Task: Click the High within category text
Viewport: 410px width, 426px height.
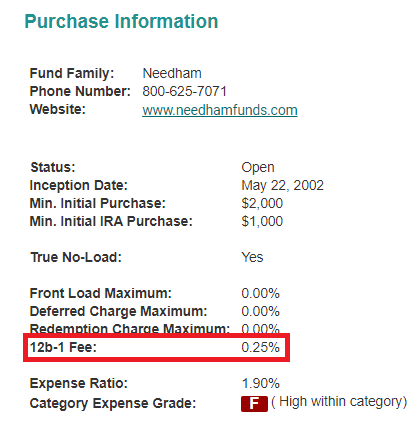Action: pos(339,402)
